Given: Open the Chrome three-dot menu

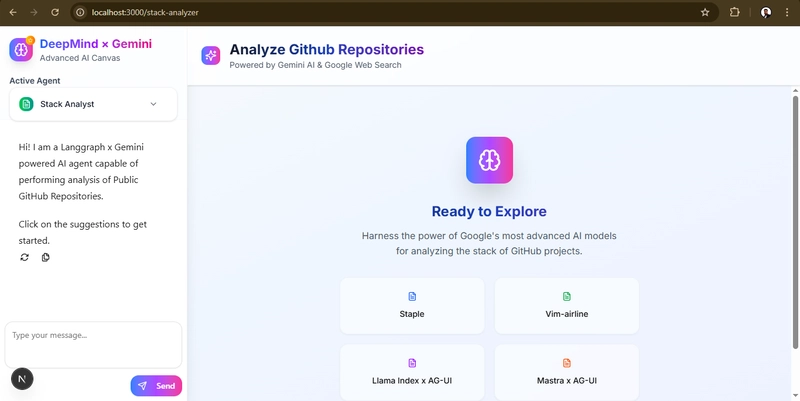Looking at the screenshot, I should coord(787,12).
